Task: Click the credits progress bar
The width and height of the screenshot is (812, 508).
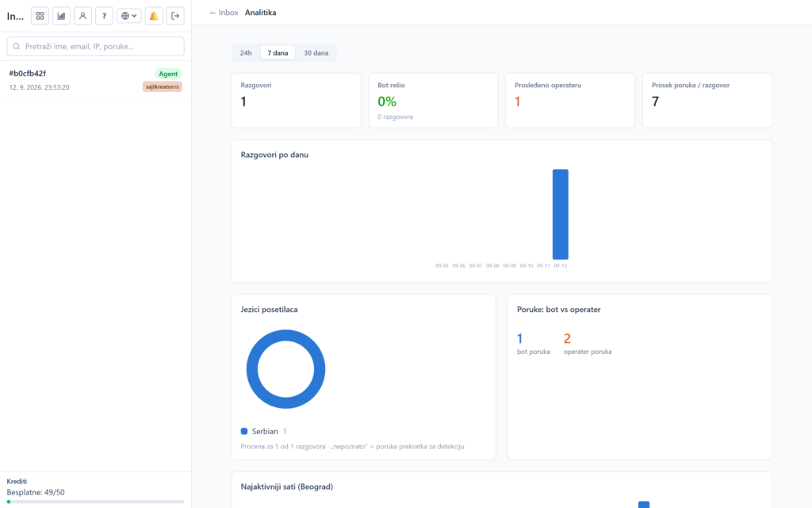Action: pyautogui.click(x=95, y=502)
